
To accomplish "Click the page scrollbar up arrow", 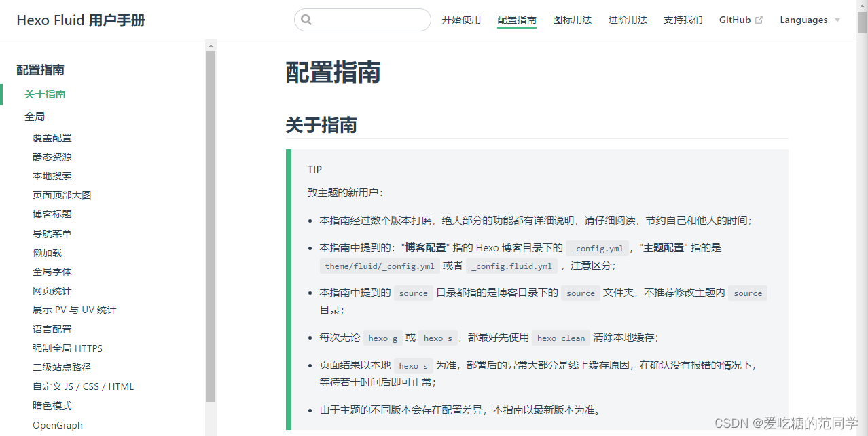I will [x=862, y=5].
